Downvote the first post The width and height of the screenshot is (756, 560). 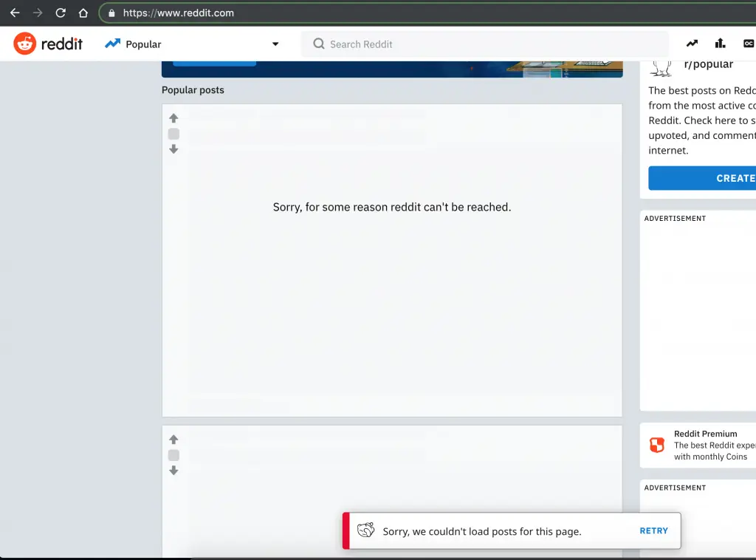(173, 148)
